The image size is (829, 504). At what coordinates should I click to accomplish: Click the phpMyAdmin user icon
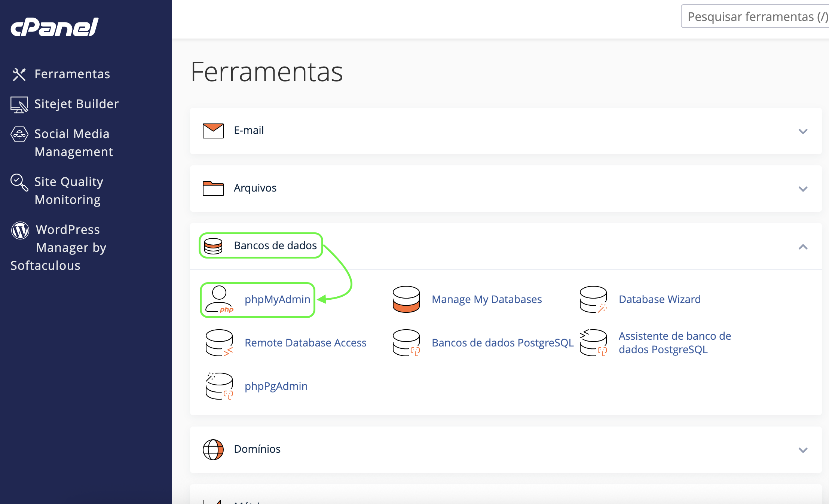220,299
